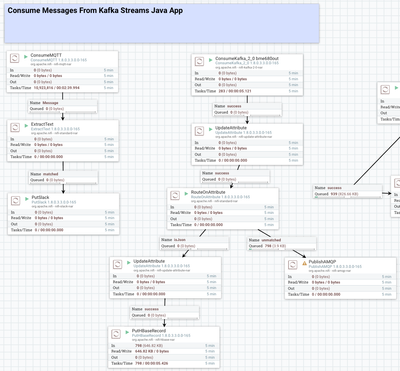This screenshot has width=400, height=371.
Task: Select the 'success' connection above PutHBaseRecord
Action: pyautogui.click(x=165, y=312)
